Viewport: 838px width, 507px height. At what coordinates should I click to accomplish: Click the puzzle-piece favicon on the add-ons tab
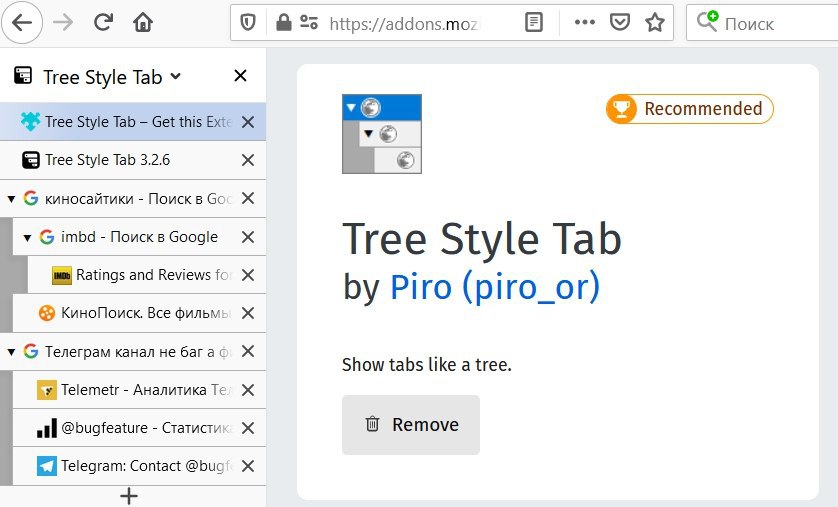[30, 122]
